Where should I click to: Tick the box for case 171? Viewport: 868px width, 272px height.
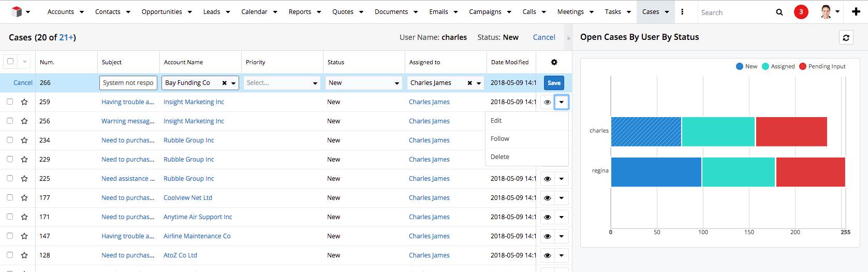10,217
